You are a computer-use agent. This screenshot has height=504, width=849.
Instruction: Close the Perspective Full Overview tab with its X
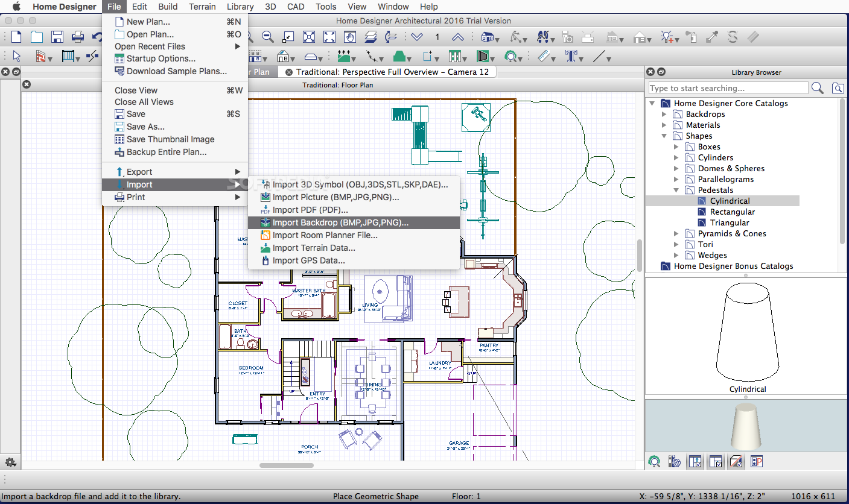(289, 72)
